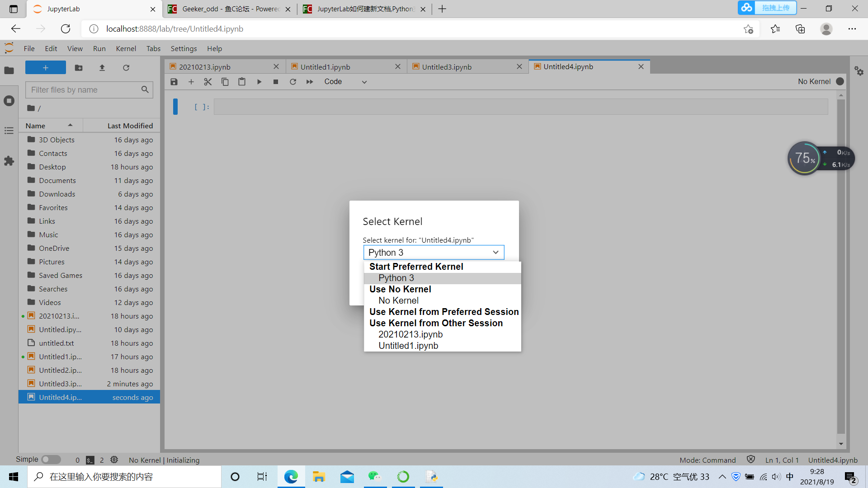Open the kernel selector dropdown arrow
The height and width of the screenshot is (488, 868).
tap(495, 252)
